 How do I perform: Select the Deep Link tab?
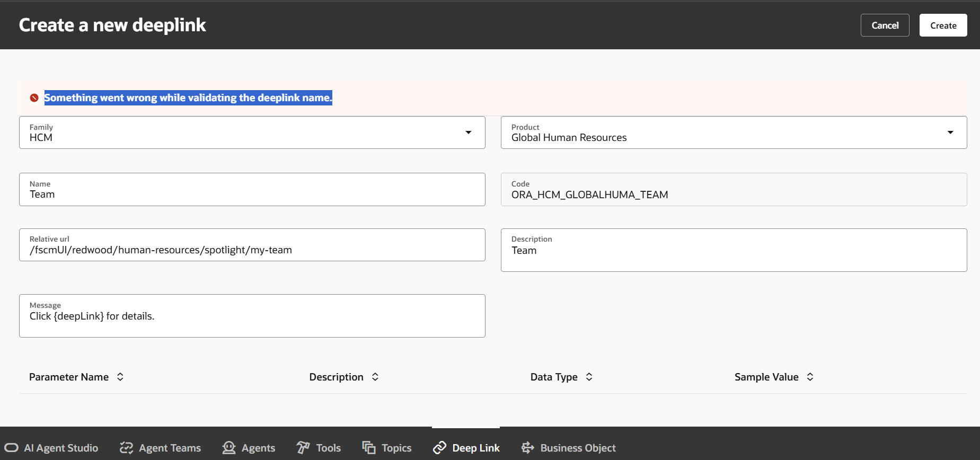pos(466,448)
